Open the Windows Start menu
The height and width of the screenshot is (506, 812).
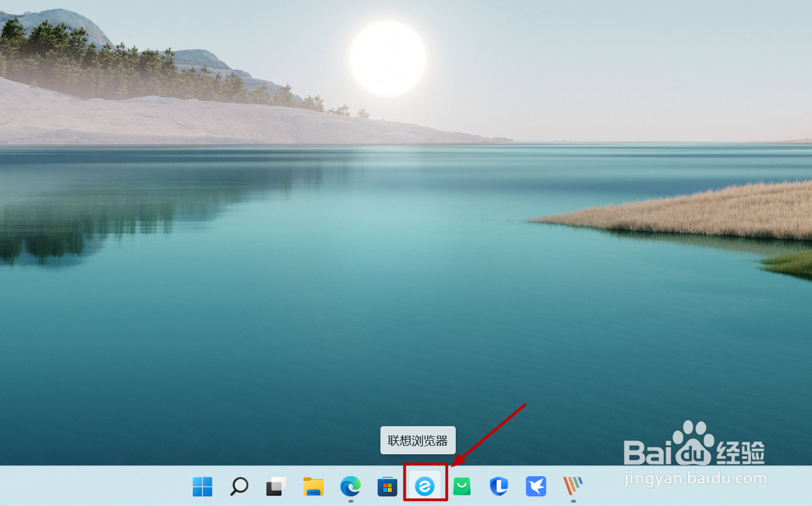(x=202, y=486)
